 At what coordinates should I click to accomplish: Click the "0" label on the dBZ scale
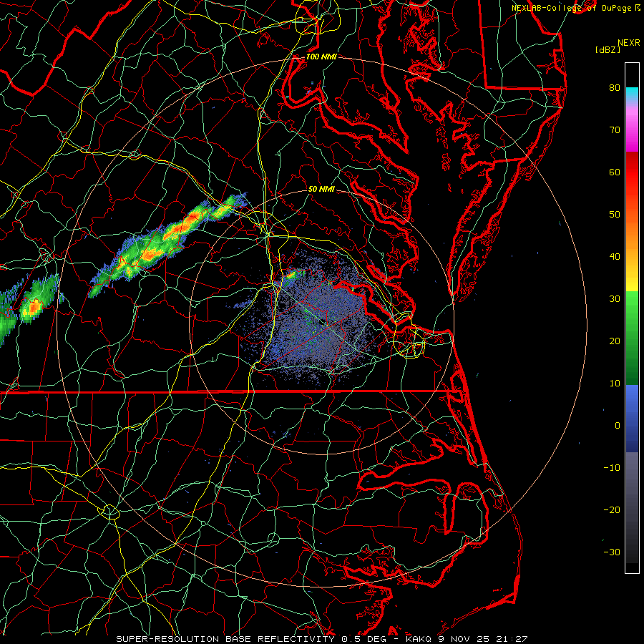[x=618, y=426]
